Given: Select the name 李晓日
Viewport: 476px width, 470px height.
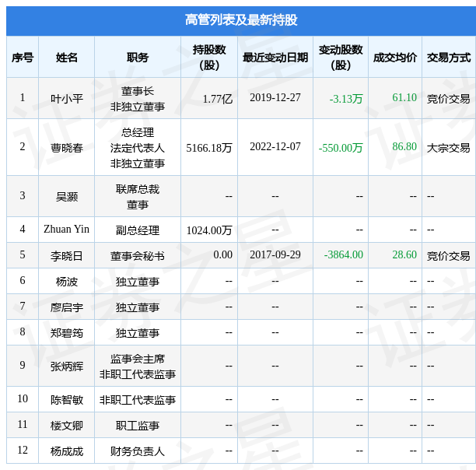Looking at the screenshot, I should [x=66, y=256].
